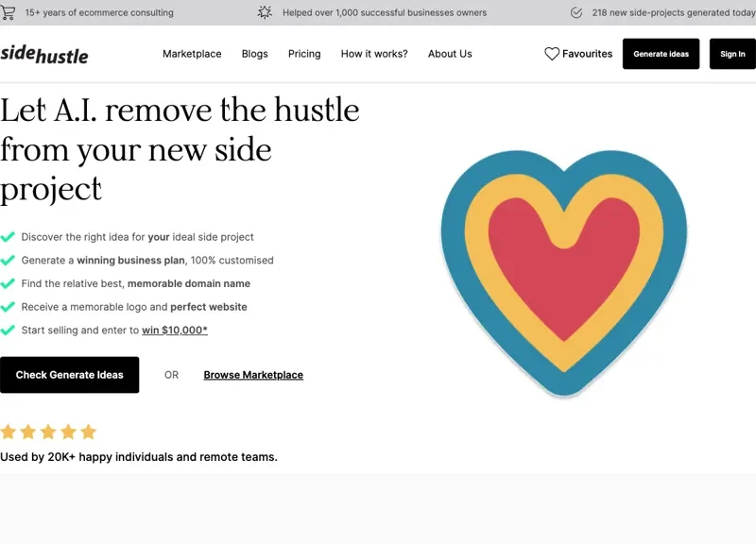The width and height of the screenshot is (756, 544).
Task: Open the Blogs page
Action: (254, 54)
